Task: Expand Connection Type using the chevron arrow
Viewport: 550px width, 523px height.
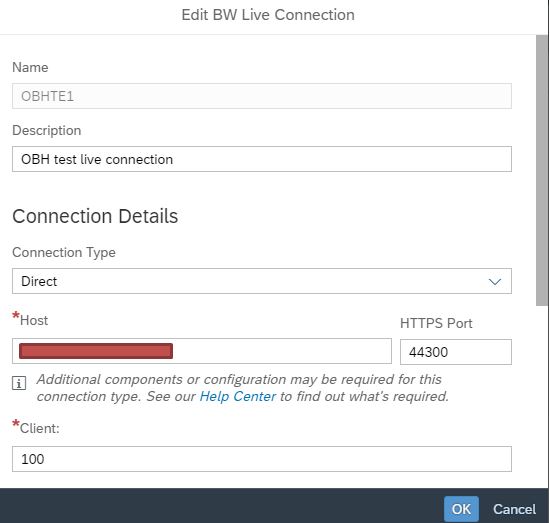Action: 495,282
